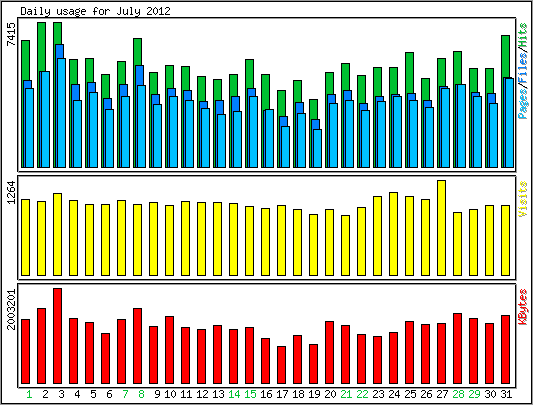Click the tallest yellow Visits bar for day 27
The height and width of the screenshot is (405, 533).
pyautogui.click(x=441, y=228)
